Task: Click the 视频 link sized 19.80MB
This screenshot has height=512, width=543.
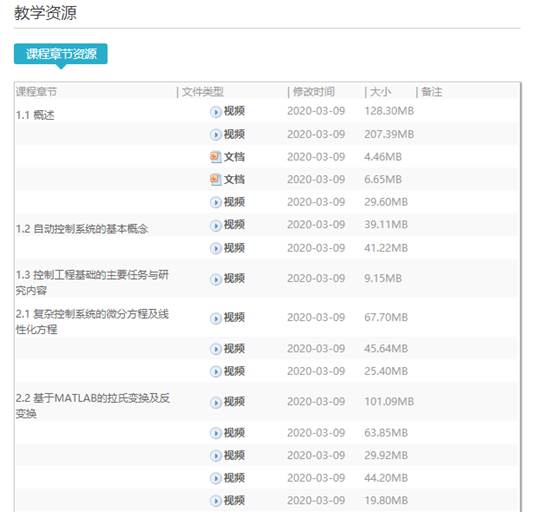Action: [x=234, y=501]
